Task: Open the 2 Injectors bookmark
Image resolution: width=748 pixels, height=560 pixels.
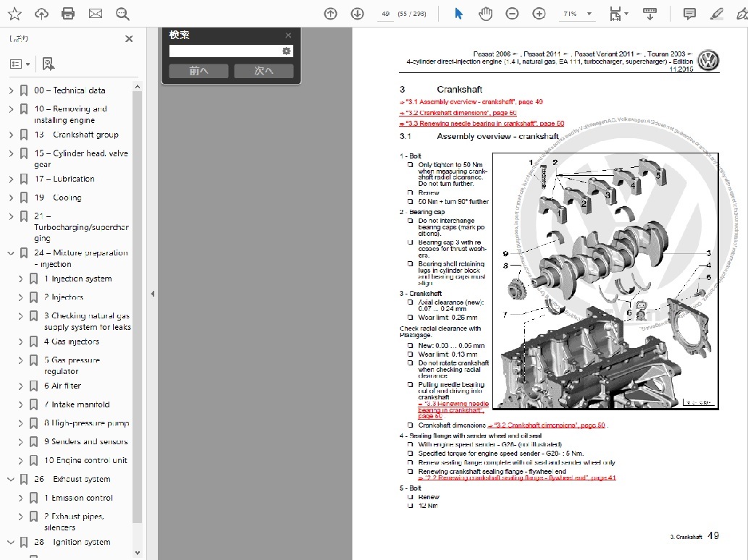Action: (x=64, y=297)
